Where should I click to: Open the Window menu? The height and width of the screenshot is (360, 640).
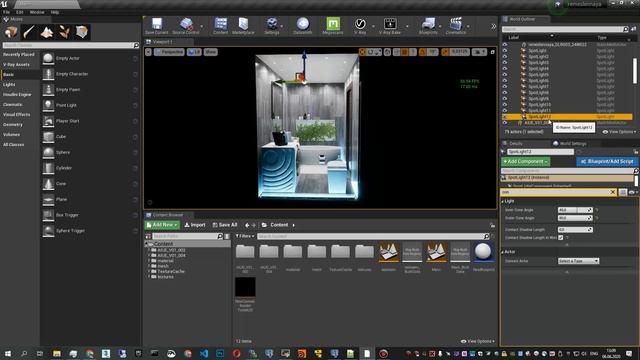pos(37,12)
